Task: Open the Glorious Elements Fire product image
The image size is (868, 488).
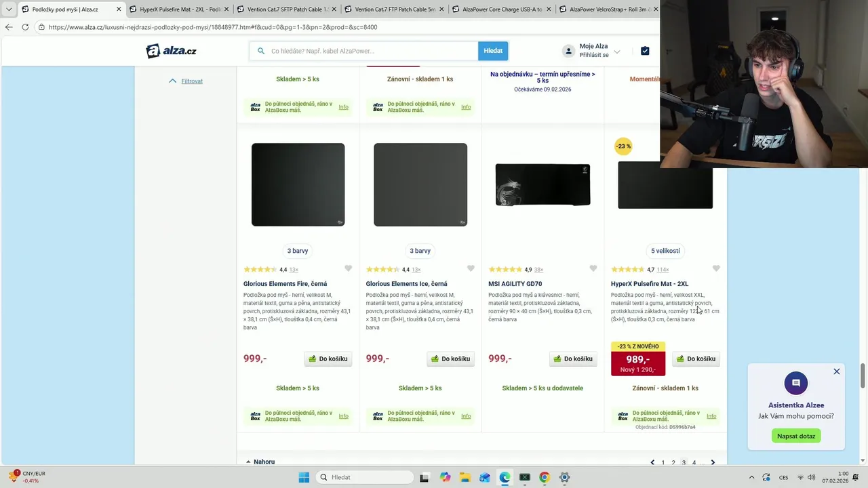Action: (x=298, y=184)
